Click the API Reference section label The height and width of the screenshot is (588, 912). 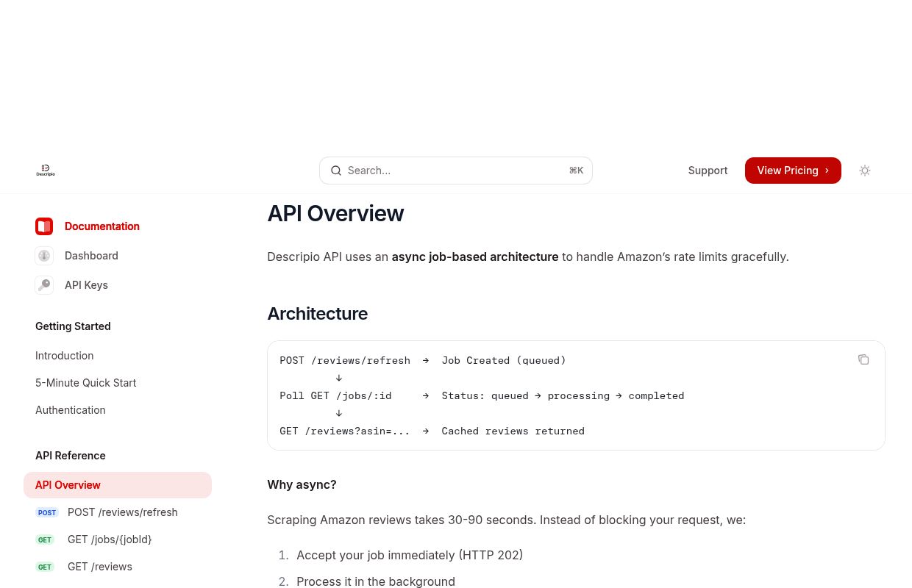coord(71,456)
